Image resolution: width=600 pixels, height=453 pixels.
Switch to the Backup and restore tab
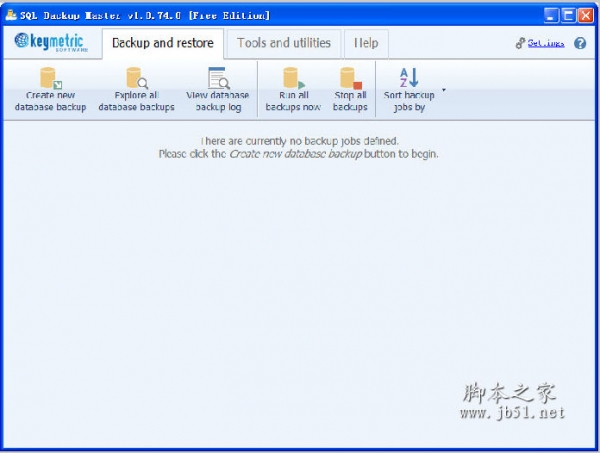point(163,43)
